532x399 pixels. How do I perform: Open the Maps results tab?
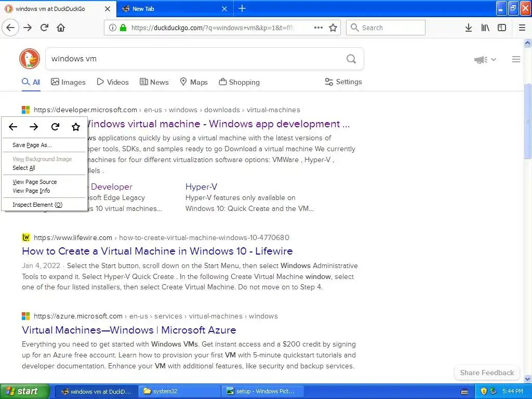point(194,82)
